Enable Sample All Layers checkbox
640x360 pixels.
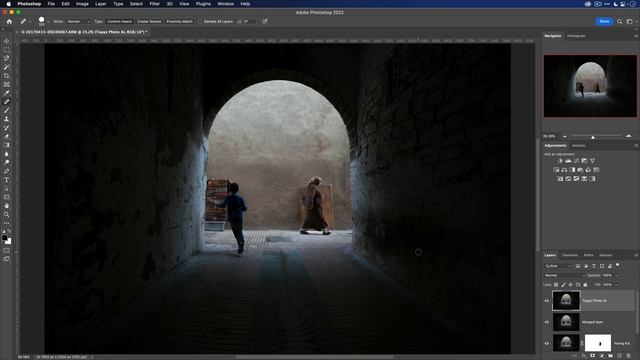tap(200, 21)
